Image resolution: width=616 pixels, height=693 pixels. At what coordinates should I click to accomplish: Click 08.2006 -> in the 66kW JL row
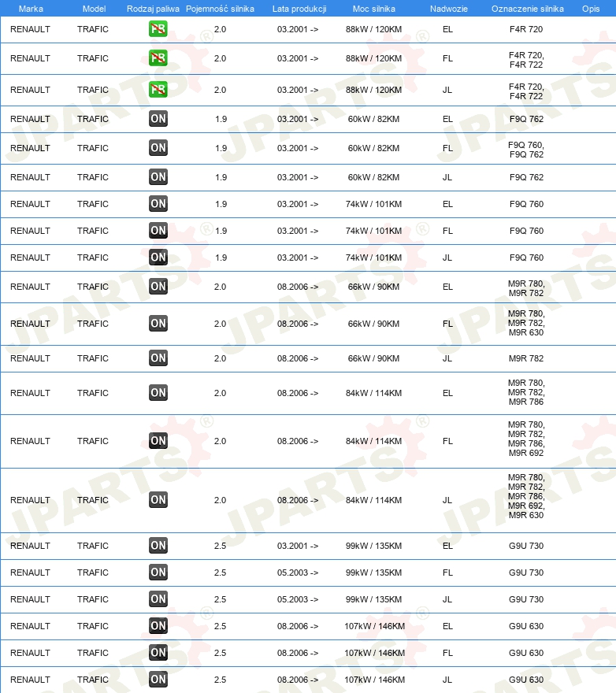click(x=298, y=358)
